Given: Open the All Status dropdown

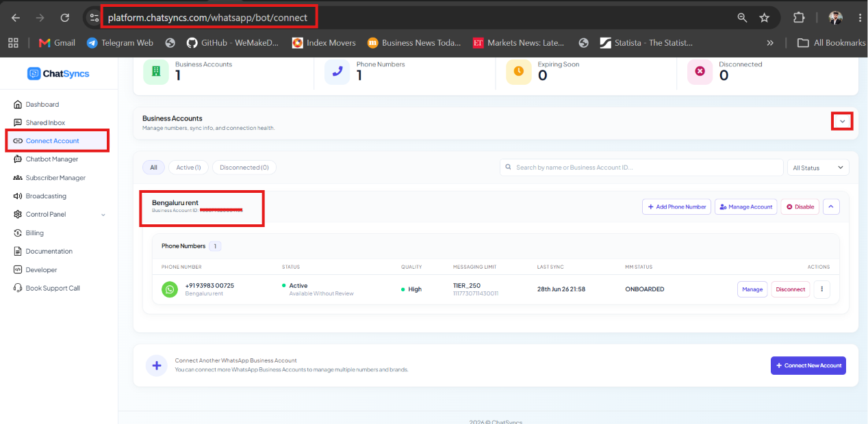Looking at the screenshot, I should click(x=819, y=168).
